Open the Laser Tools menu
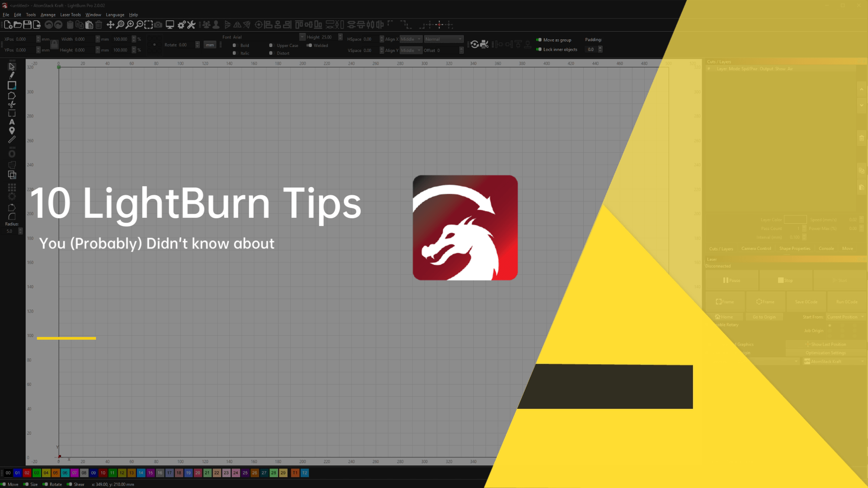 click(x=71, y=15)
